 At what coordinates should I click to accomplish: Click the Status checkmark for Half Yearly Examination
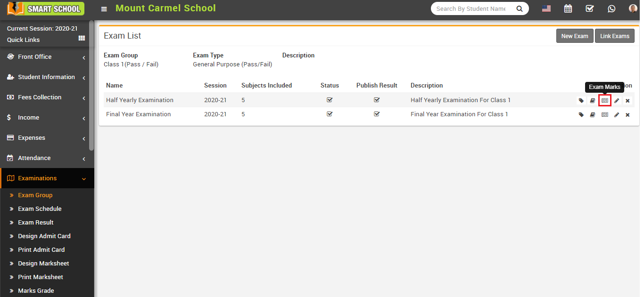click(330, 100)
